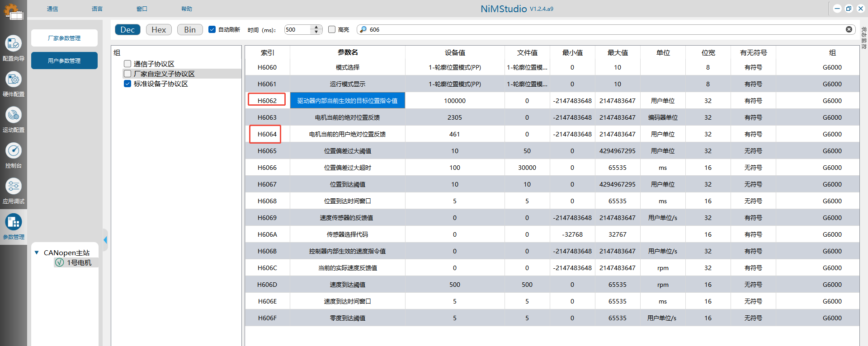Select the 位置到达时间窗口 parameter name
The height and width of the screenshot is (346, 868).
coord(348,201)
